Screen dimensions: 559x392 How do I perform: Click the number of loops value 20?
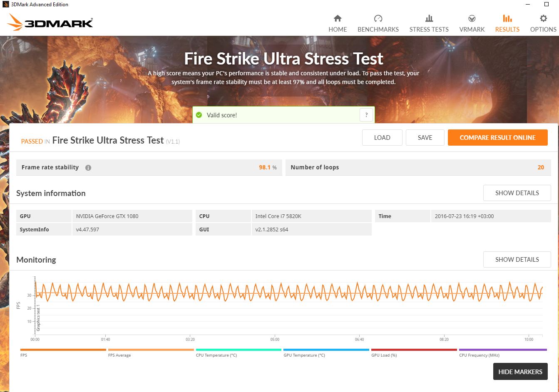point(541,167)
